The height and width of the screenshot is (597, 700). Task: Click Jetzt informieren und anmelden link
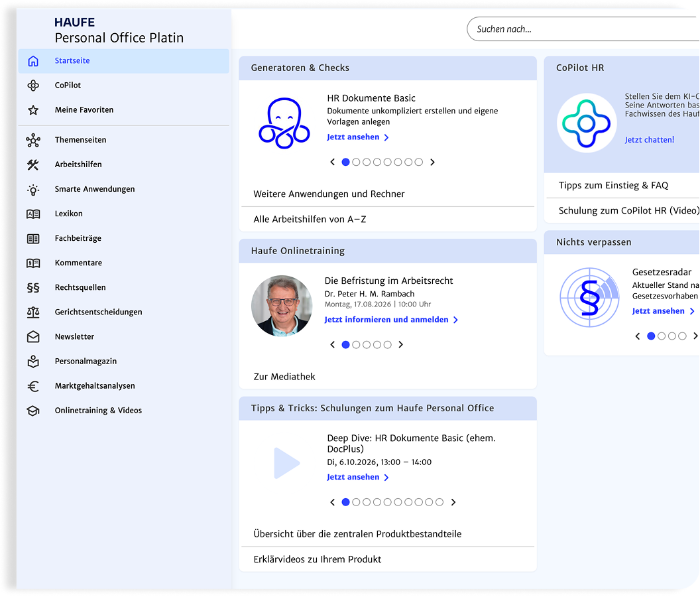[x=391, y=320]
